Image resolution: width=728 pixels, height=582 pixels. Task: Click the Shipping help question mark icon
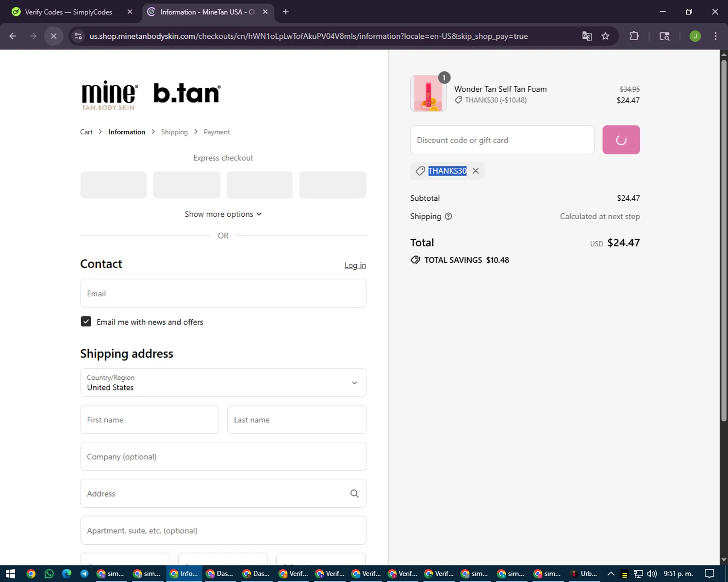pyautogui.click(x=448, y=216)
